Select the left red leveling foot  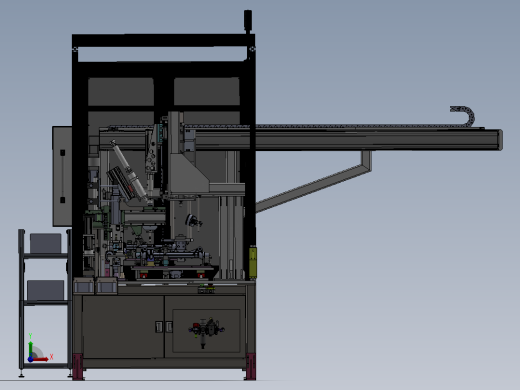[x=78, y=367]
